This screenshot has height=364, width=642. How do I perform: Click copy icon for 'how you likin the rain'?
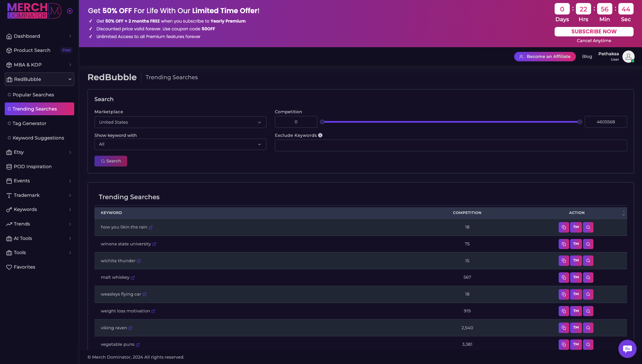564,227
